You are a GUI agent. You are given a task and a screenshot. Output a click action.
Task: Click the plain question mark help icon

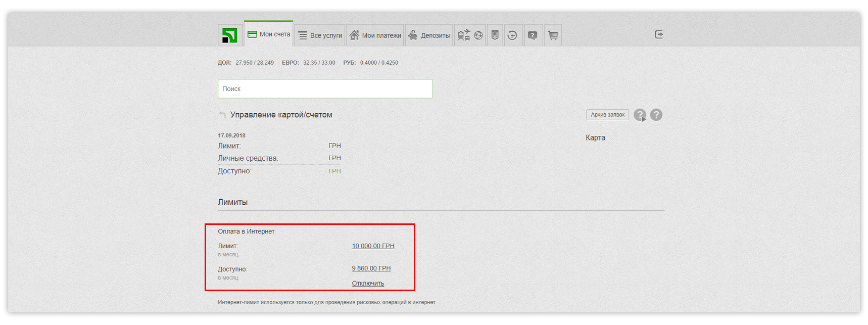coord(656,115)
